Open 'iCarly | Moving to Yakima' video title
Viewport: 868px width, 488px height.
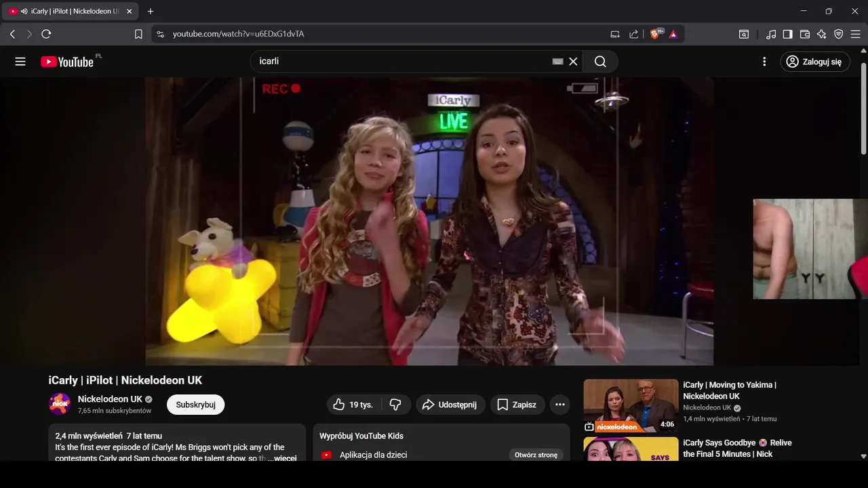point(730,390)
